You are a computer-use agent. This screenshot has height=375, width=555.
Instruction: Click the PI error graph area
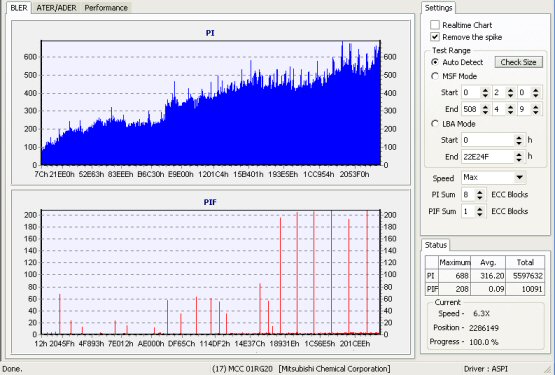coord(211,103)
